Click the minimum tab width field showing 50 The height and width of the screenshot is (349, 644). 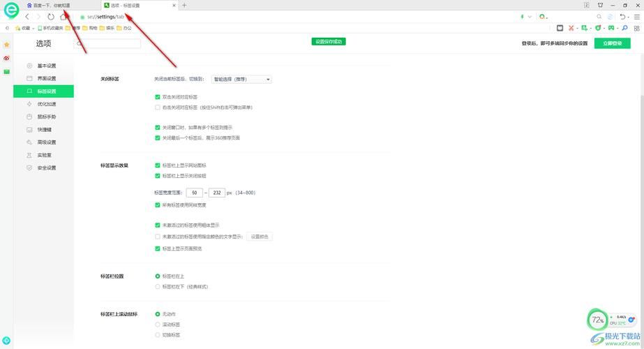(x=194, y=193)
